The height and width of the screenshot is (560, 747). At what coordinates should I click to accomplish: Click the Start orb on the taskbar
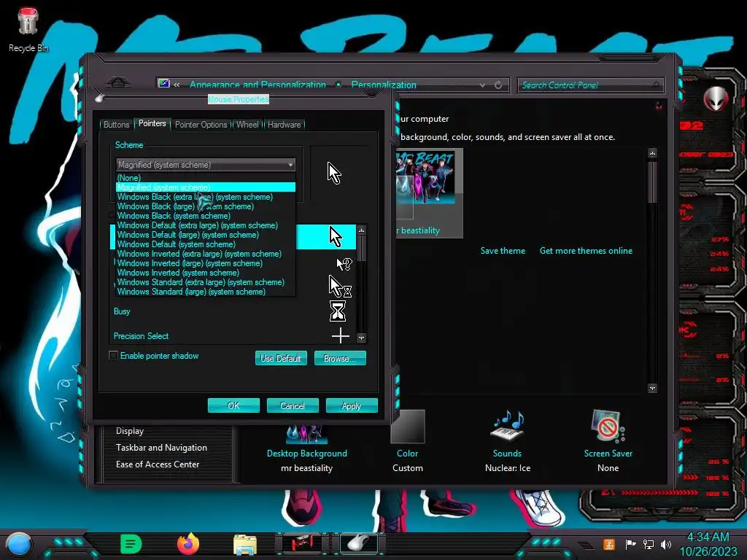point(18,544)
